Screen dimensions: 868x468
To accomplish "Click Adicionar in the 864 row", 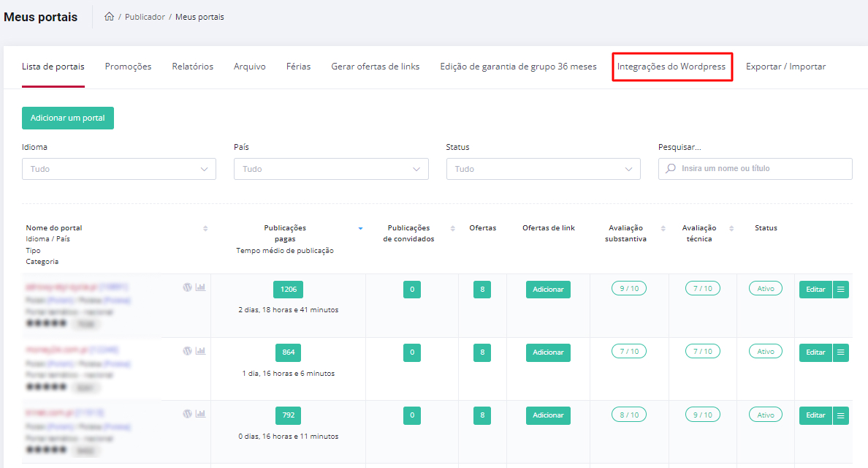I will 548,352.
